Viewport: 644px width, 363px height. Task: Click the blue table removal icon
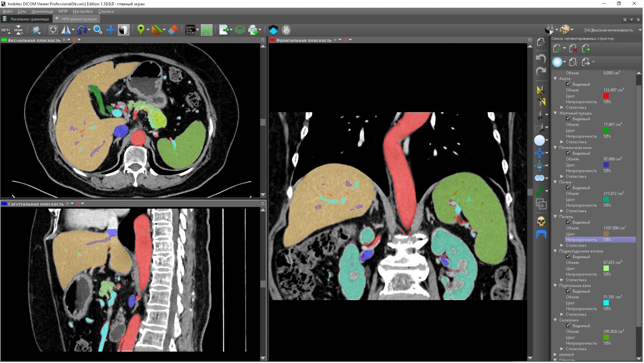(541, 234)
